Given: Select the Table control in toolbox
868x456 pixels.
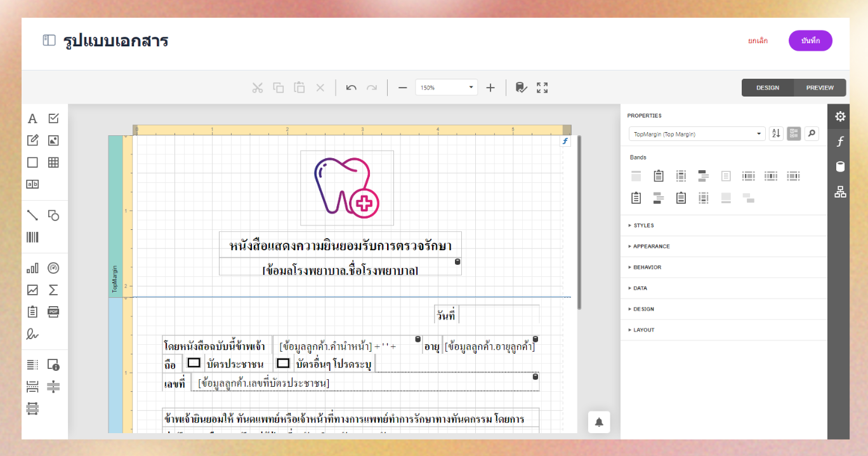Looking at the screenshot, I should coord(53,163).
